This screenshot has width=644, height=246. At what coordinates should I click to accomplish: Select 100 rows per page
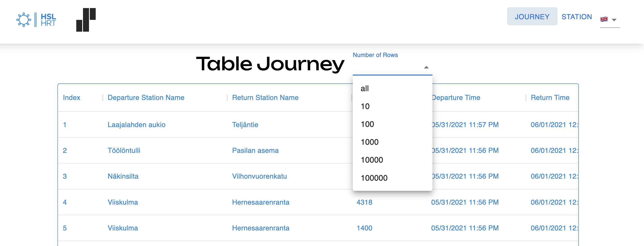[x=367, y=124]
